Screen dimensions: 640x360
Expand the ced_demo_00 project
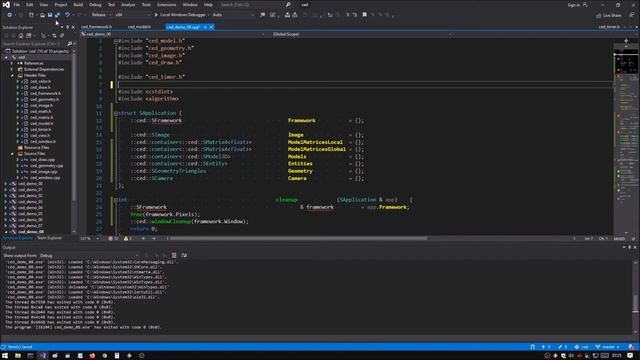point(6,184)
